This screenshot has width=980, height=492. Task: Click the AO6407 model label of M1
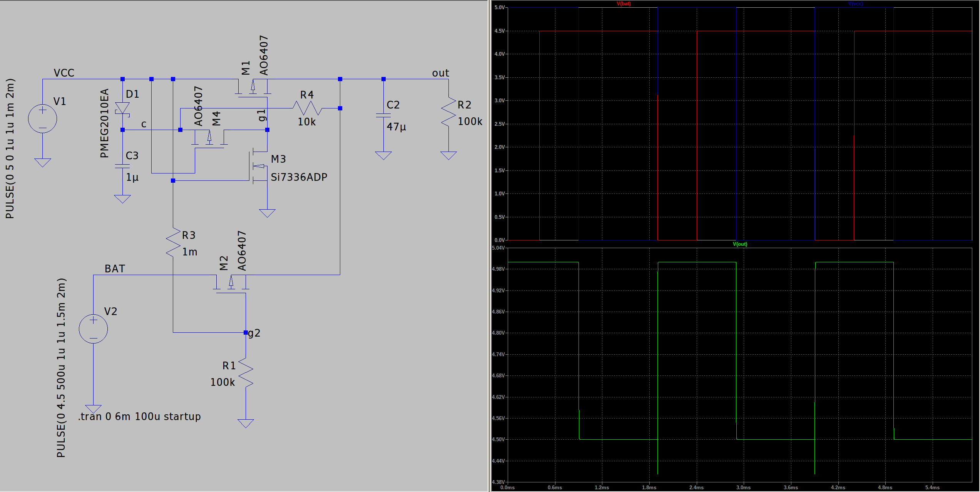264,55
